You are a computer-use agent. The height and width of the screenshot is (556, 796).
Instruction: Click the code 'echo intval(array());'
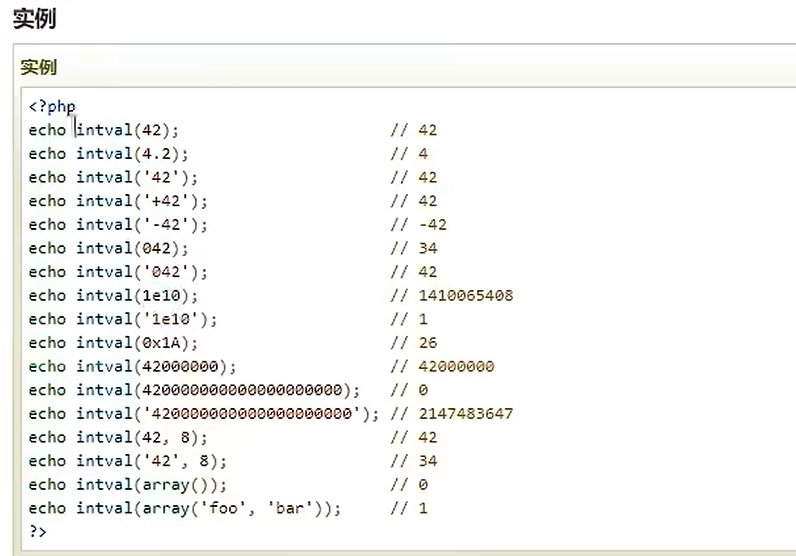pyautogui.click(x=127, y=484)
